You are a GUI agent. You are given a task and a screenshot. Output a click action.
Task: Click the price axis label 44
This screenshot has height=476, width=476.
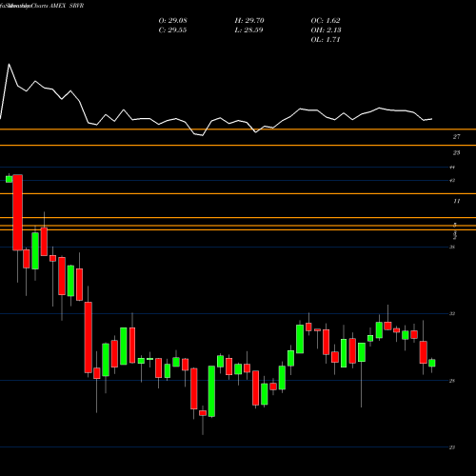(x=452, y=168)
